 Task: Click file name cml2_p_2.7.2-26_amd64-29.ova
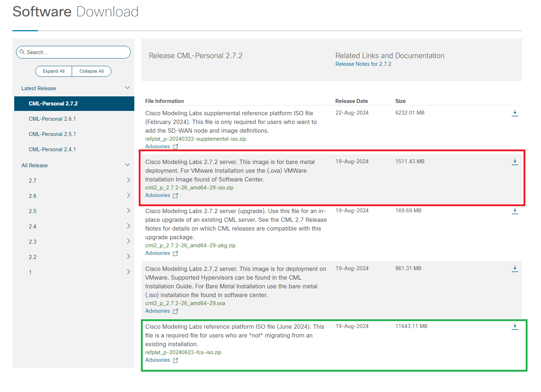(185, 303)
